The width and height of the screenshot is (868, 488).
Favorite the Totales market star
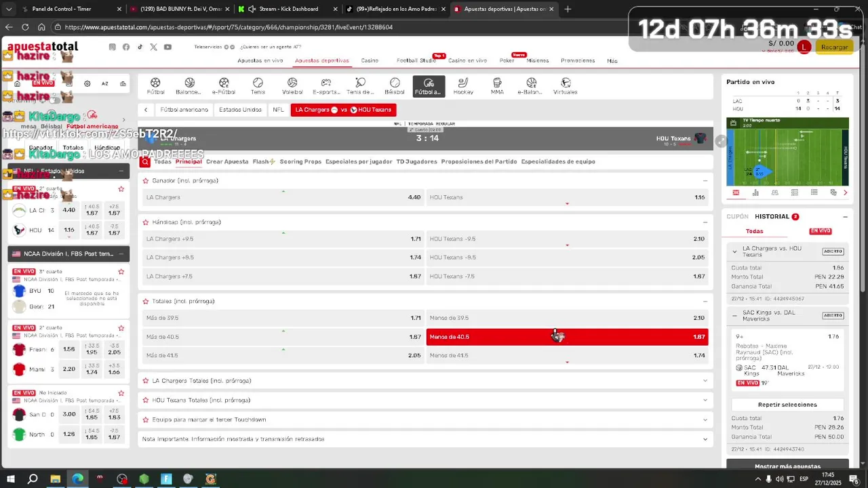(145, 302)
